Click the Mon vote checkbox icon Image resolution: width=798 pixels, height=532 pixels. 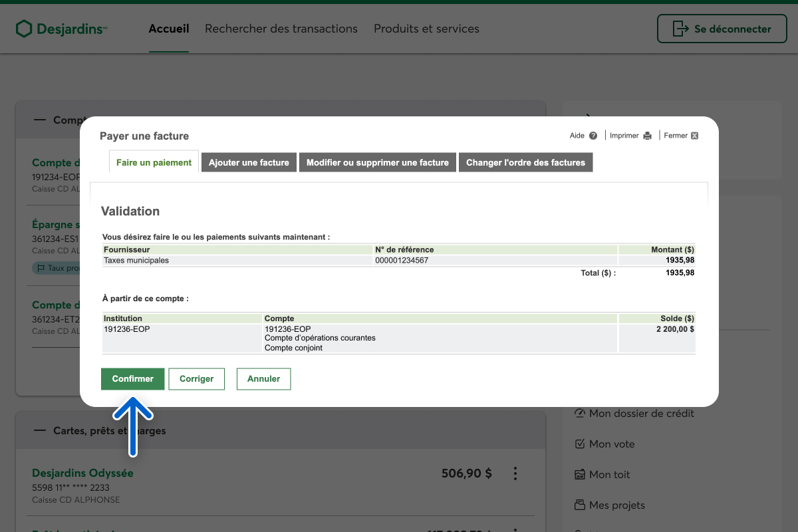(579, 444)
